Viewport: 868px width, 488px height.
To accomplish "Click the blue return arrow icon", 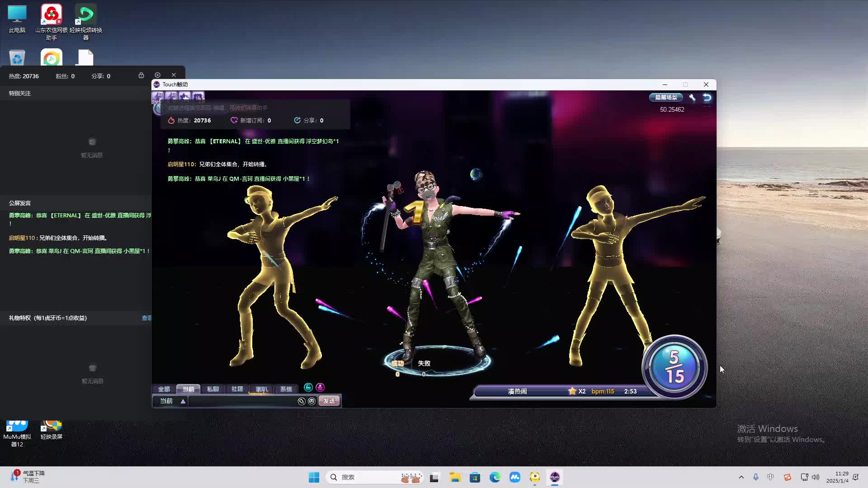I will (707, 98).
